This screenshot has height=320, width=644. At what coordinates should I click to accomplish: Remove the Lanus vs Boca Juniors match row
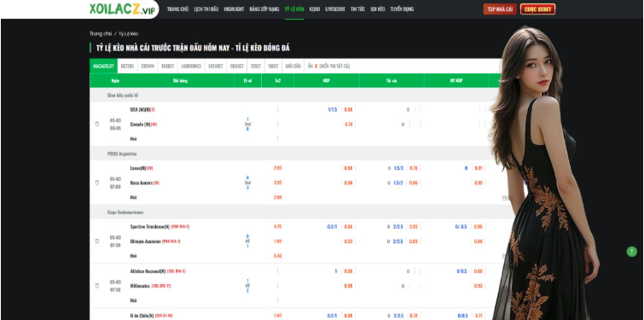click(x=97, y=183)
